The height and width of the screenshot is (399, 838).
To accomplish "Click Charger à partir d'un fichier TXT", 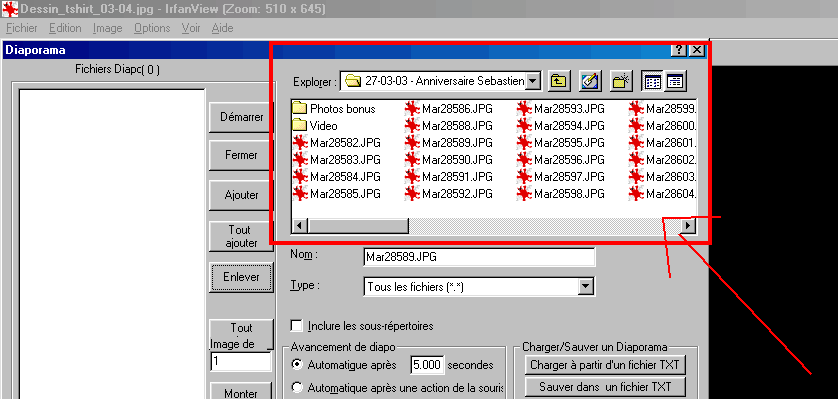I will click(x=605, y=365).
